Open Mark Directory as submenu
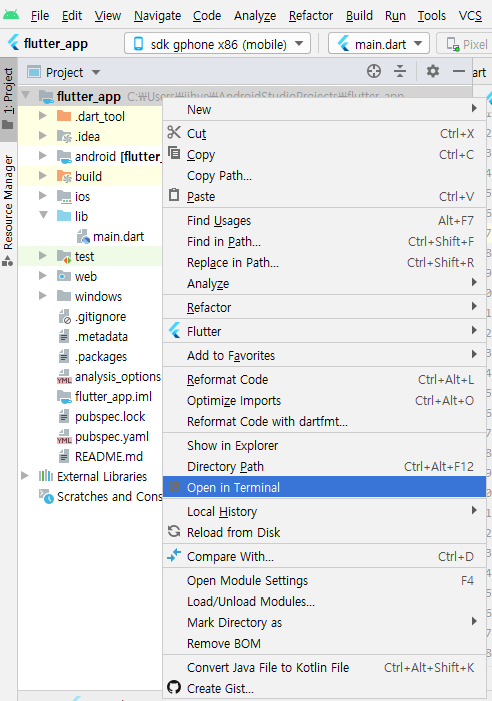Image resolution: width=492 pixels, height=701 pixels. point(324,622)
